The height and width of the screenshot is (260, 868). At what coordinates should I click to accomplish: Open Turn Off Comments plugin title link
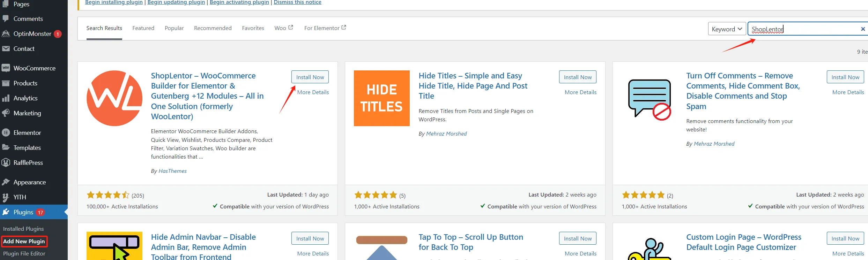click(743, 91)
